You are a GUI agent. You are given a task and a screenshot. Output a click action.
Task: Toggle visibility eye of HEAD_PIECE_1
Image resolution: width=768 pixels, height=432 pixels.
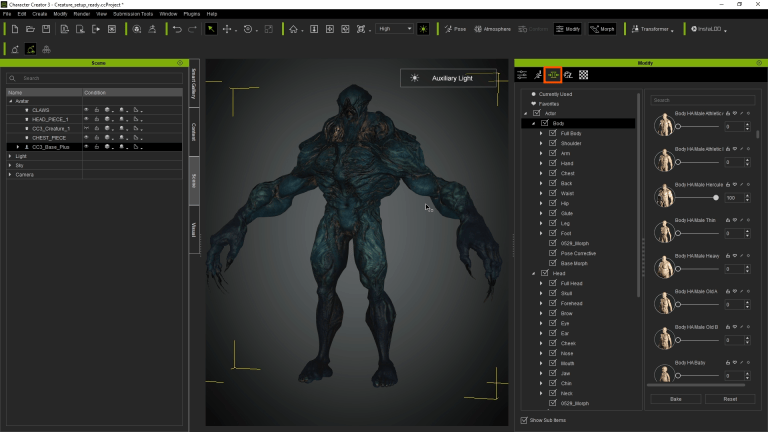86,119
